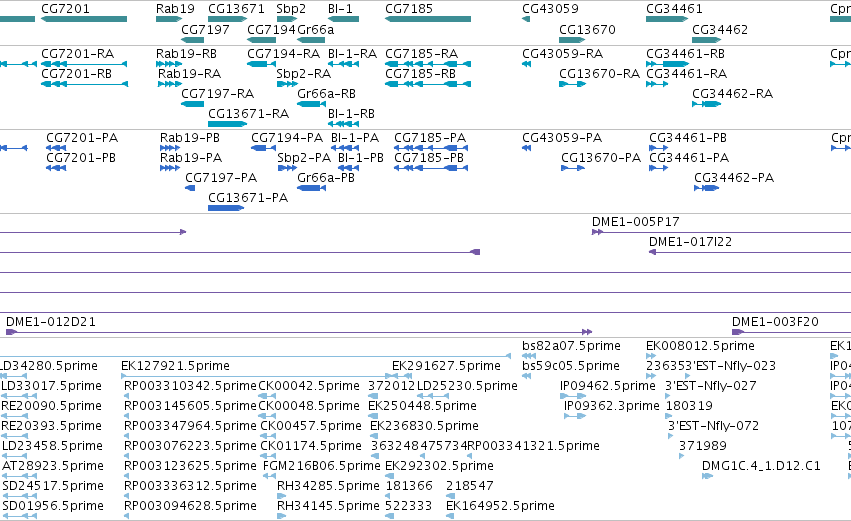The width and height of the screenshot is (851, 521).
Task: Click the Gr66a gene label
Action: coord(315,30)
